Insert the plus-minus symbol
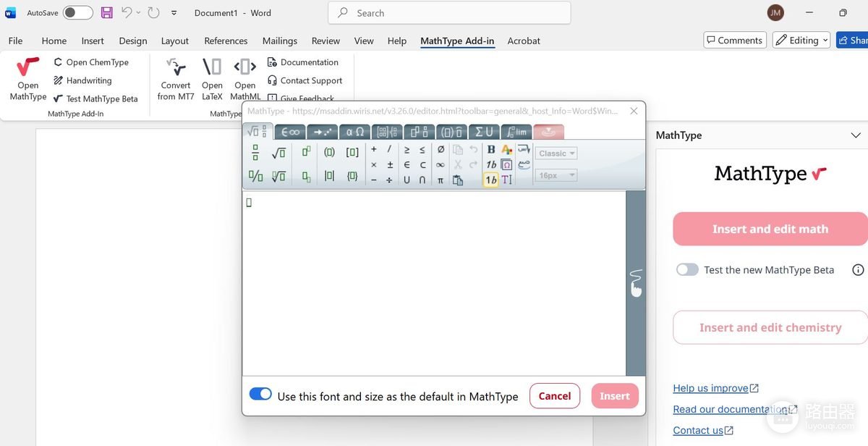 click(x=390, y=165)
